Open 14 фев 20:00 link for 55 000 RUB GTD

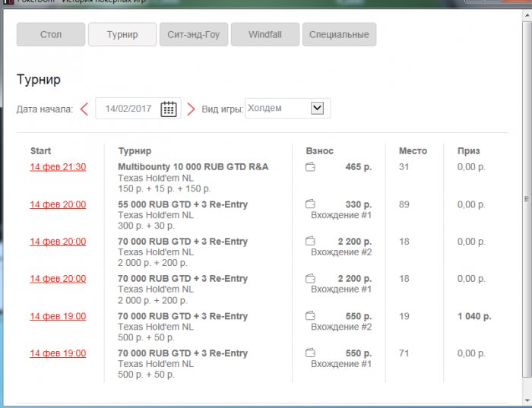(x=58, y=204)
